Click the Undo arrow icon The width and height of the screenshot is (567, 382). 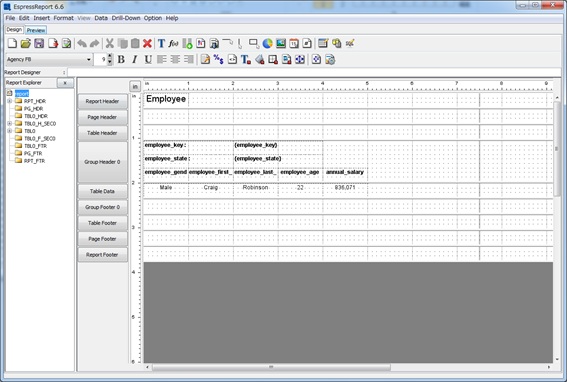82,43
